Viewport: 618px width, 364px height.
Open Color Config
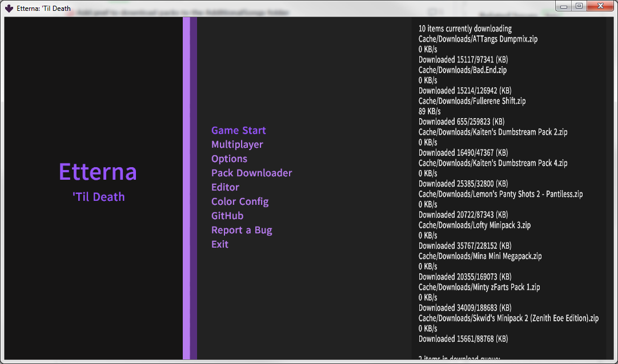(239, 201)
